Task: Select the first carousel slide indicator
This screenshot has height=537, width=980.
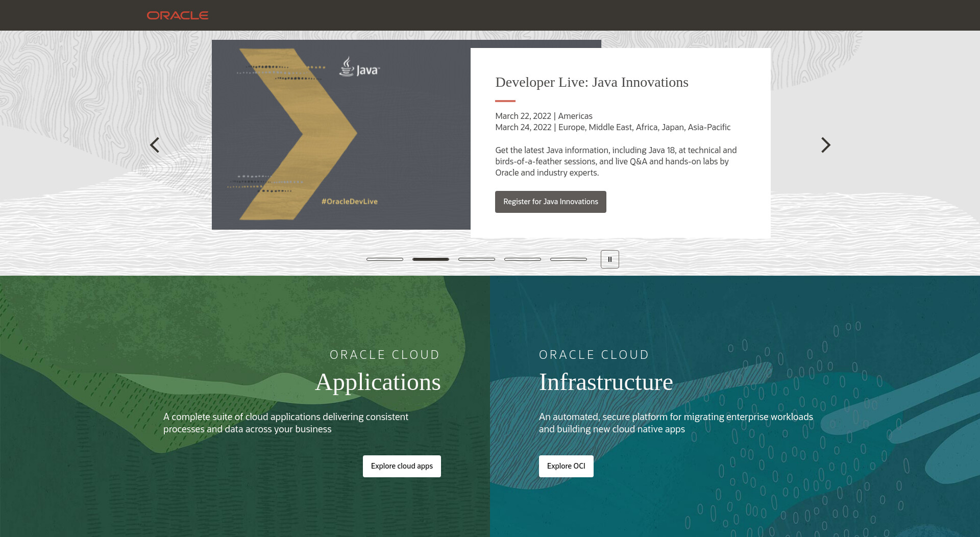Action: (385, 259)
